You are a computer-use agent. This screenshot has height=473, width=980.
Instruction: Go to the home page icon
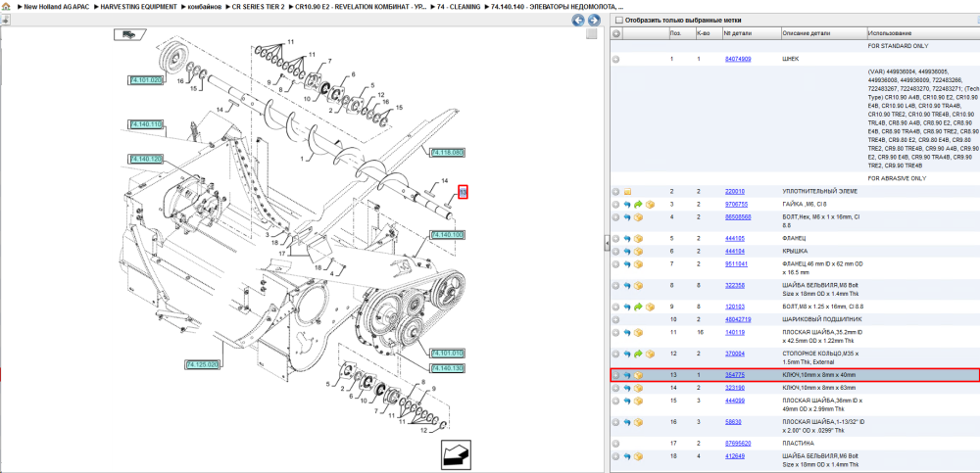coord(6,6)
